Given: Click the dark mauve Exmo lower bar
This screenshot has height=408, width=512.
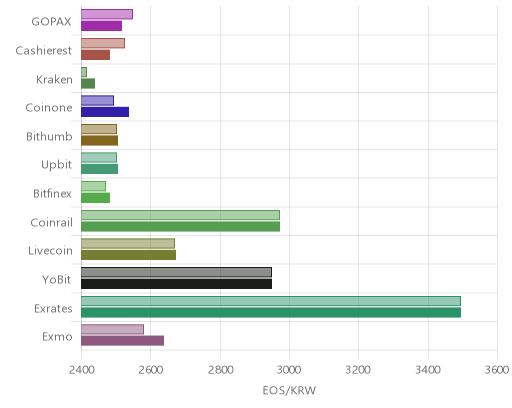Looking at the screenshot, I should pyautogui.click(x=122, y=341).
